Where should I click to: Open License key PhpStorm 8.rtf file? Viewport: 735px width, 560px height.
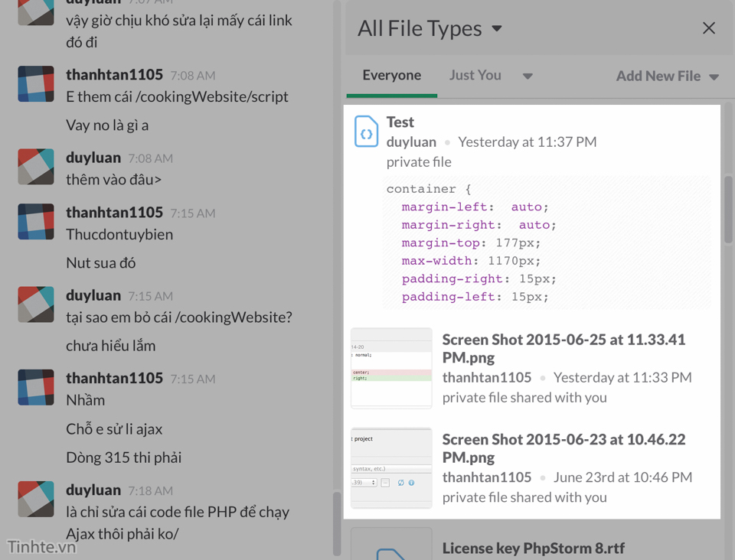534,548
